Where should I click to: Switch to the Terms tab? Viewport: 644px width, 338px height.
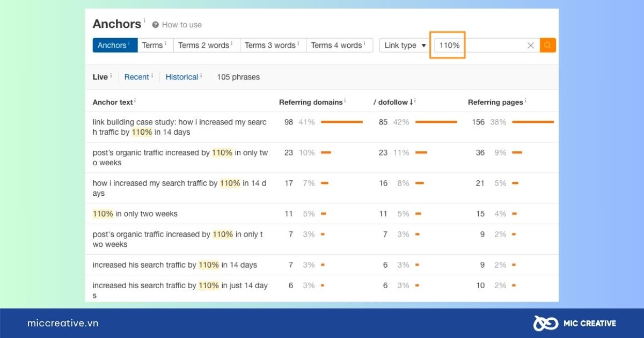tap(155, 46)
